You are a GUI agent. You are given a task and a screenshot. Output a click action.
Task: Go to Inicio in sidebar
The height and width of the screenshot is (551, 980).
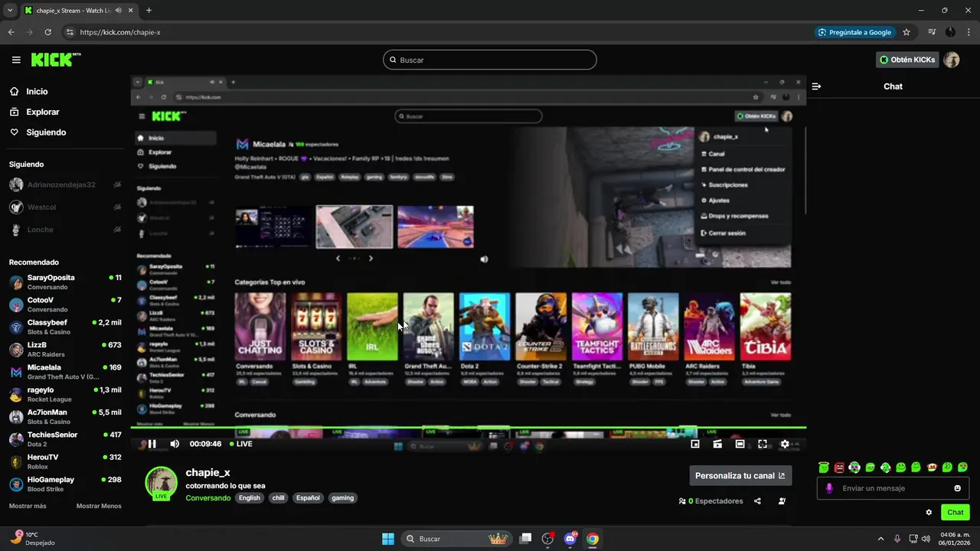[x=37, y=91]
